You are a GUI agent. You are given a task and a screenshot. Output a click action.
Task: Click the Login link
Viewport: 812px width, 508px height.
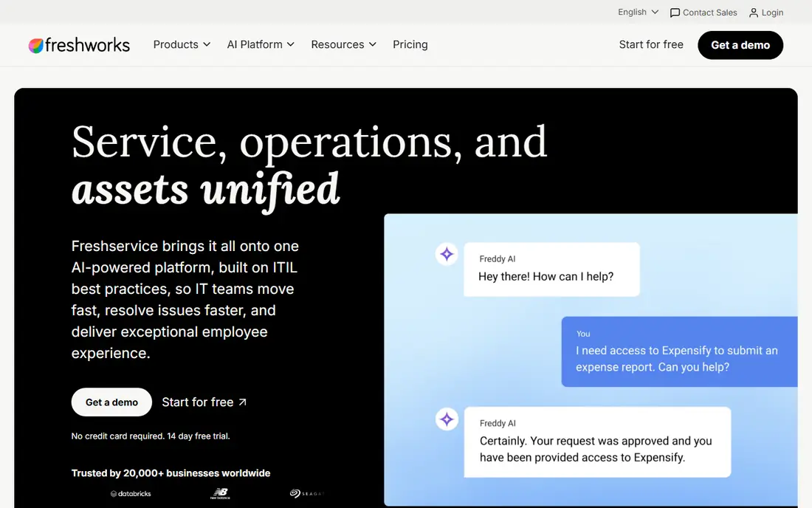tap(766, 13)
